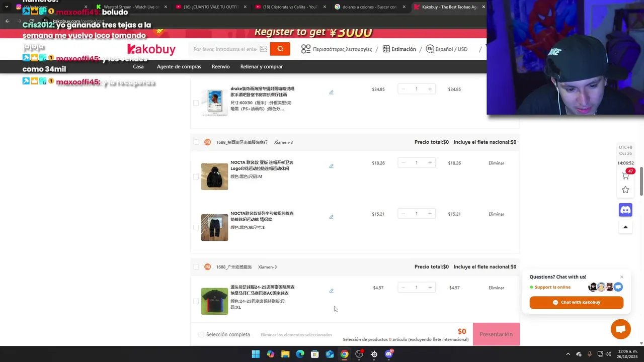Open the orange chat bubble widget
This screenshot has width=644, height=362.
click(620, 329)
